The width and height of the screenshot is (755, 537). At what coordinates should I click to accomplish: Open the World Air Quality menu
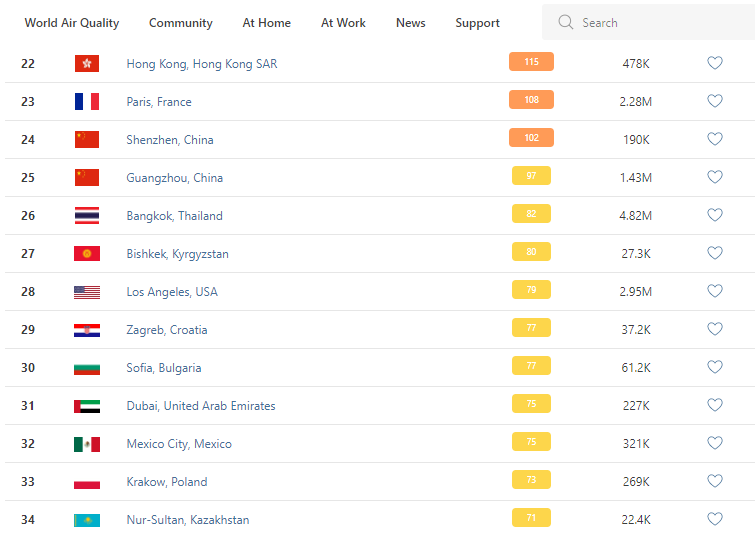coord(72,23)
